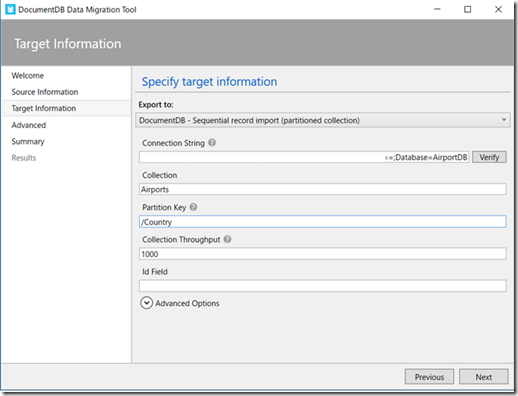Screen dimensions: 518x396
Task: Click the Advanced Options label
Action: click(x=187, y=303)
